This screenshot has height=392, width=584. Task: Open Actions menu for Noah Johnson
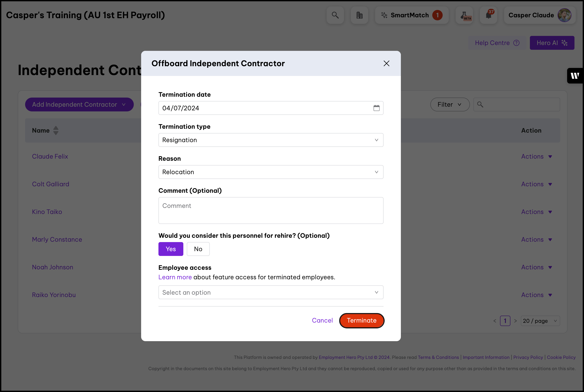click(x=536, y=267)
